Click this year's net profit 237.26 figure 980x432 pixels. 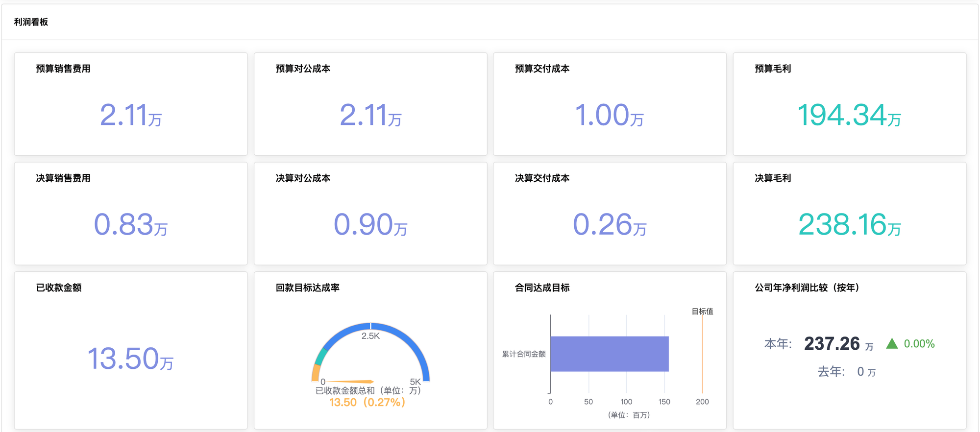coord(832,344)
